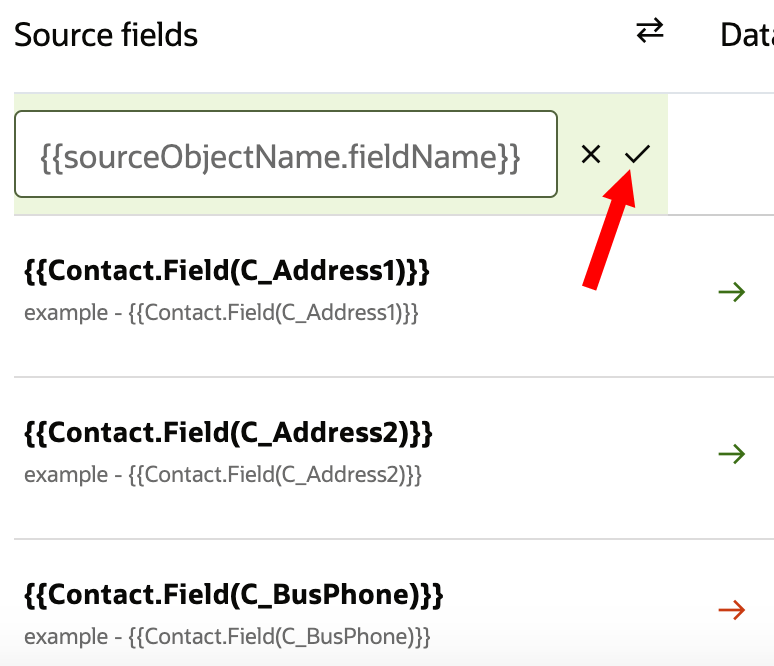Select bold {{Contact.Field(C_BusPhone)}} field name

(x=233, y=595)
